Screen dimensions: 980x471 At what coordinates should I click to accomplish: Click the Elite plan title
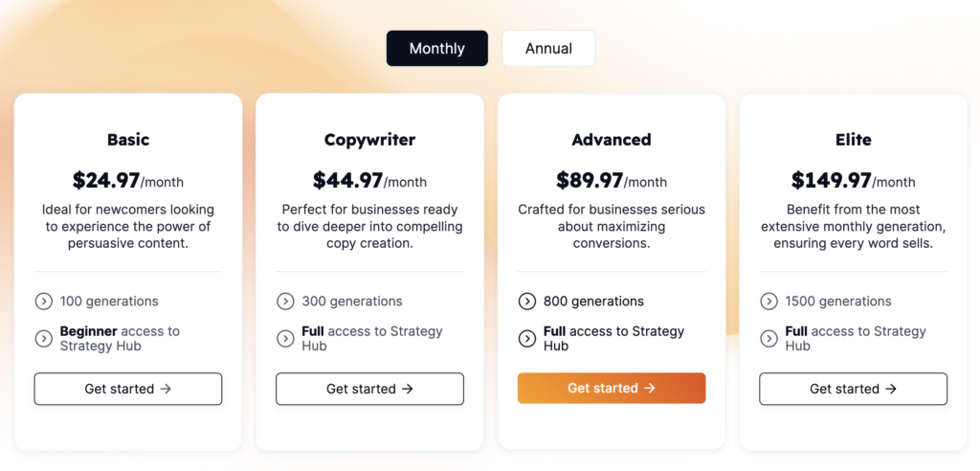(853, 140)
